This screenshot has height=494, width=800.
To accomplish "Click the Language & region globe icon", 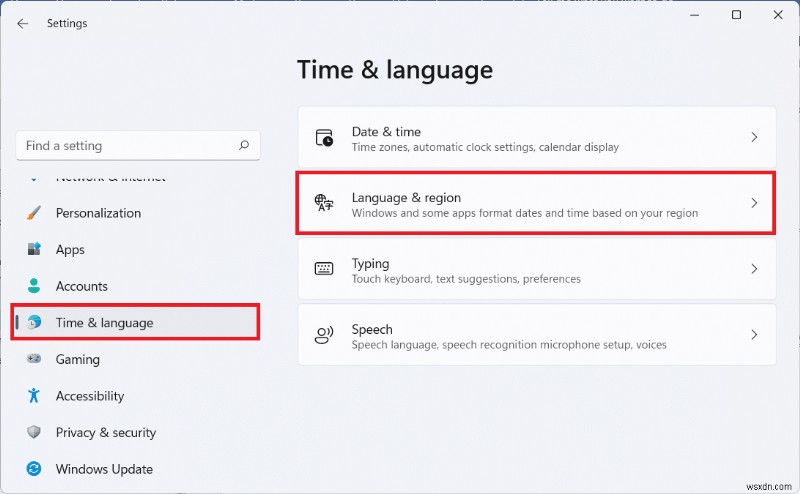I will pos(324,203).
